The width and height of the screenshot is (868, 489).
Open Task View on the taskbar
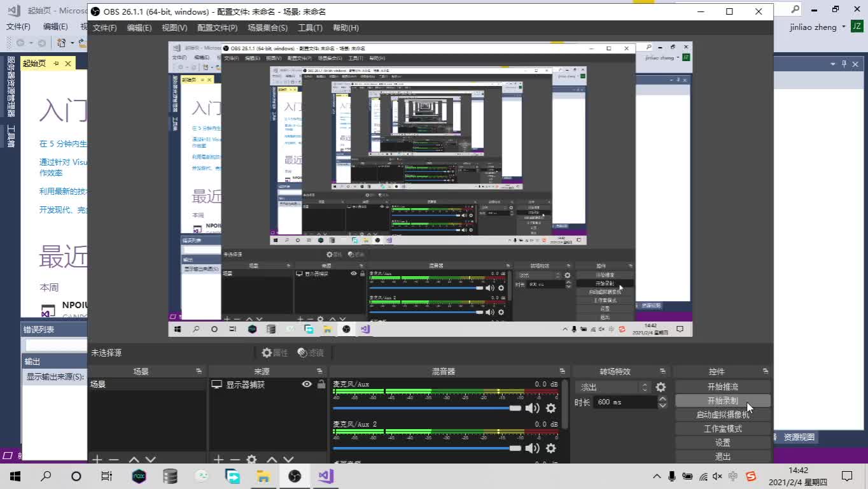point(107,476)
